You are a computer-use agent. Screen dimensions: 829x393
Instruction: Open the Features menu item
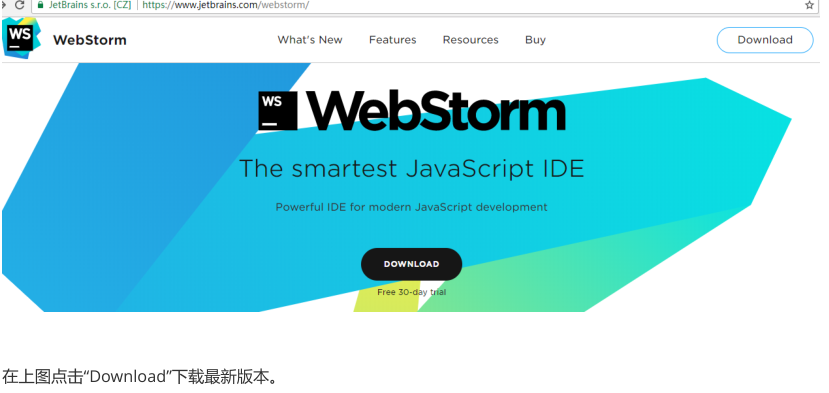tap(392, 40)
